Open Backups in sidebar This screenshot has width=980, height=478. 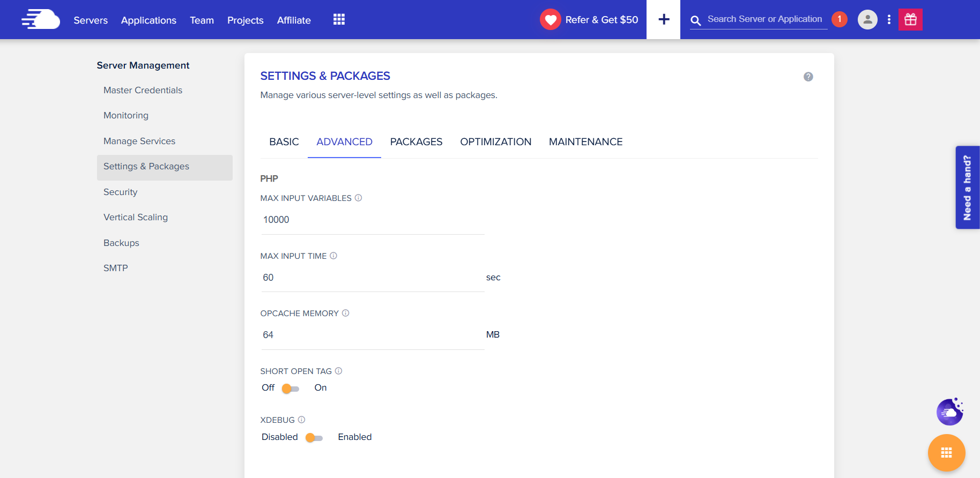(121, 243)
